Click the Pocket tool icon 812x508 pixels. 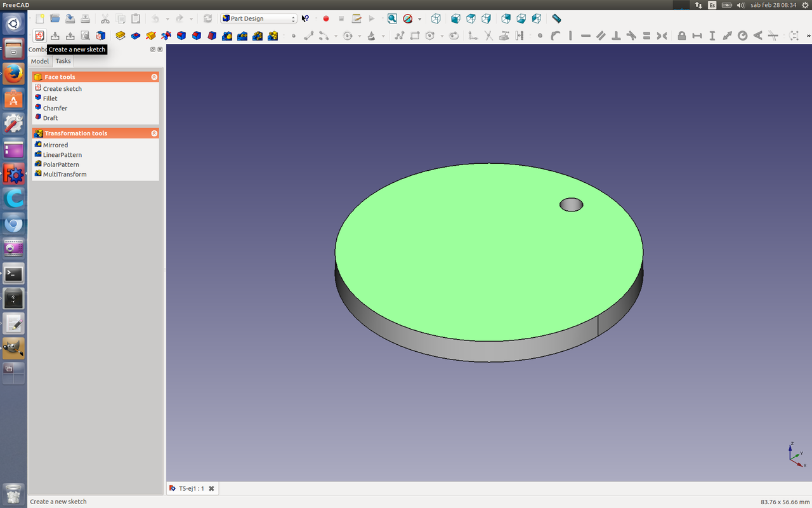pyautogui.click(x=135, y=36)
